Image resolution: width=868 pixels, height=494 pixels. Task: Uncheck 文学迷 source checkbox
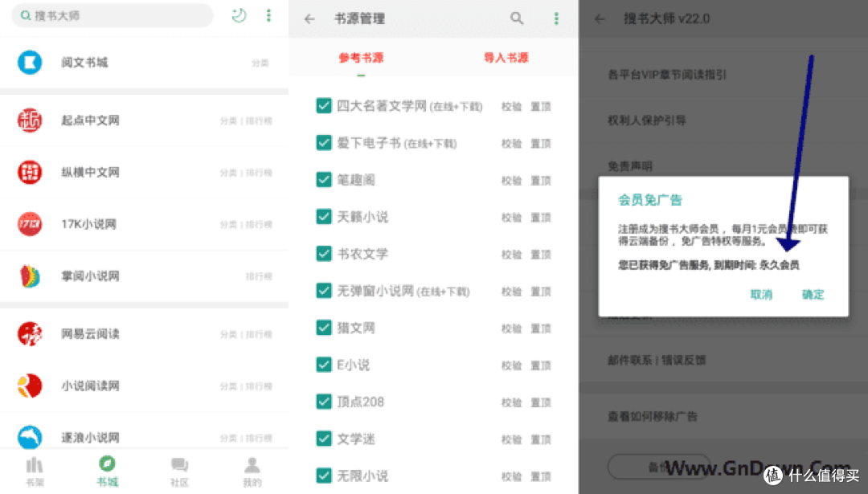point(324,439)
